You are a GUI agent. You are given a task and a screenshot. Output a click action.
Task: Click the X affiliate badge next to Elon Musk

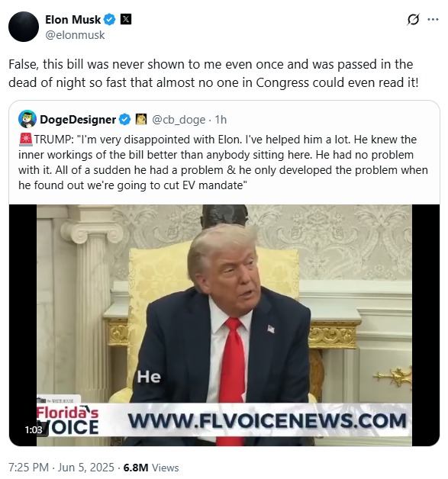[x=126, y=20]
